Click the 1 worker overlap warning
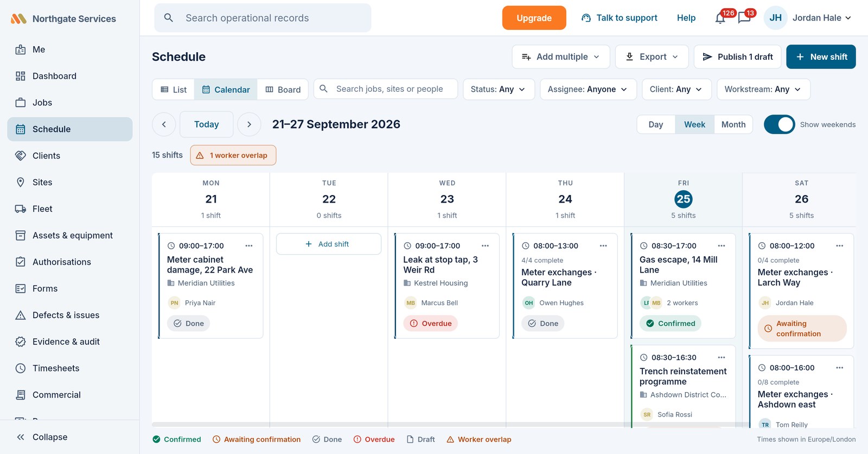This screenshot has width=868, height=454. [233, 155]
